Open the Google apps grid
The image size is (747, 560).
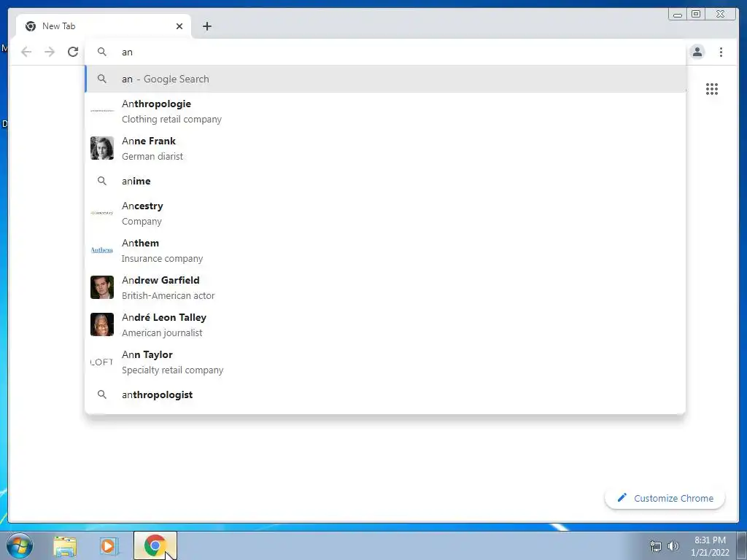point(712,89)
